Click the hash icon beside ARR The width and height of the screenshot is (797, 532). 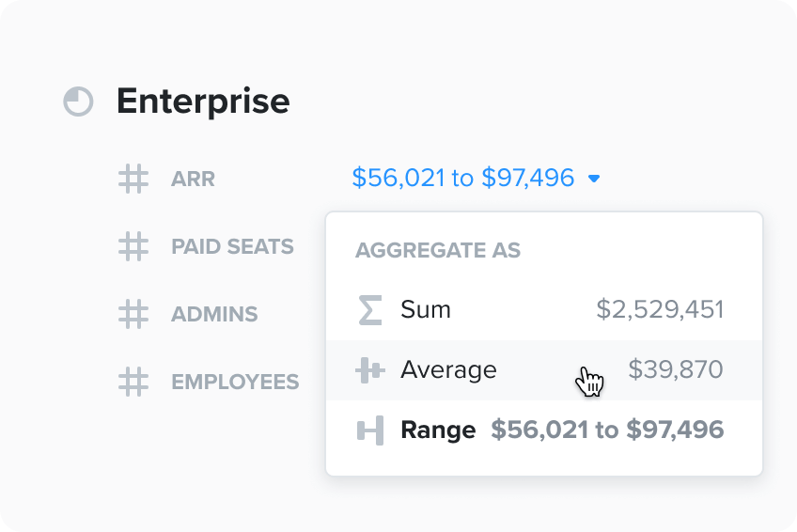coord(133,179)
